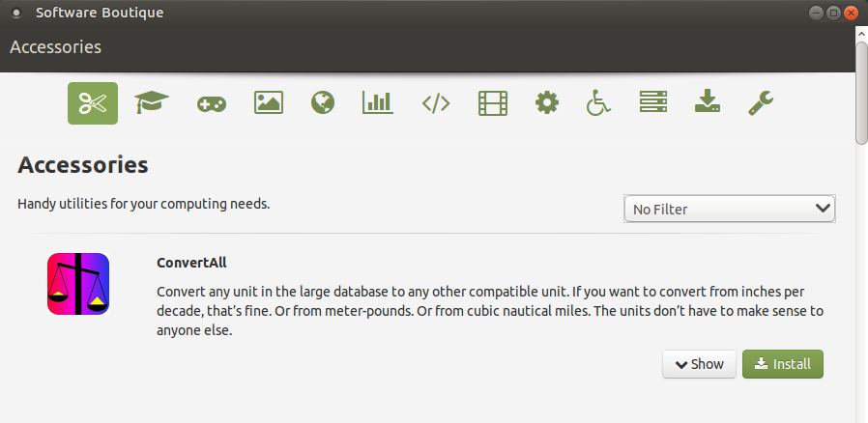Show details for ConvertAll
The image size is (868, 423).
click(699, 364)
